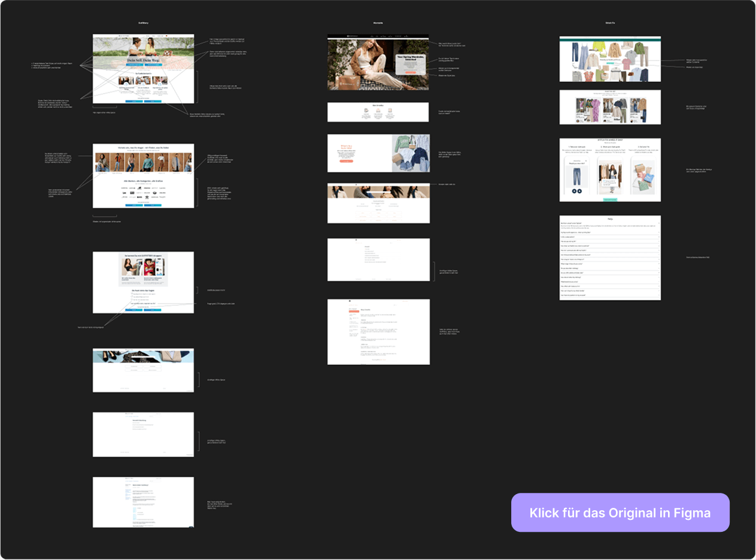756x560 pixels.
Task: Click the middle icon in Wantable's three-icon row
Action: tap(378, 110)
